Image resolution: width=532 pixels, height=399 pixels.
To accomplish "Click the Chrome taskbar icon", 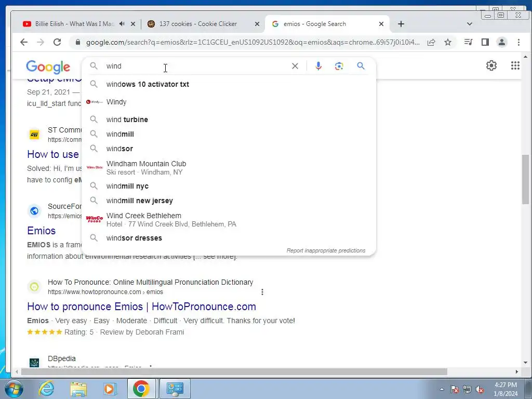I will (x=141, y=389).
